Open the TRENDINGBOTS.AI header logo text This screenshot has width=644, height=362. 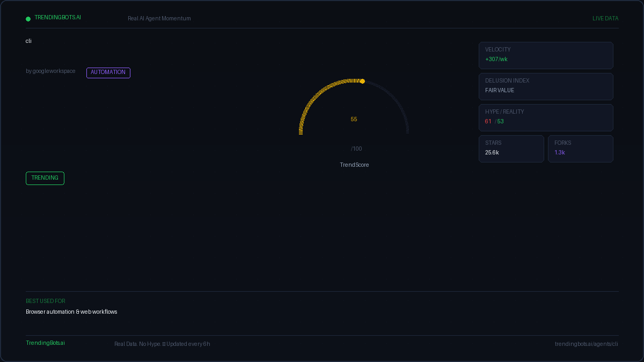[57, 18]
